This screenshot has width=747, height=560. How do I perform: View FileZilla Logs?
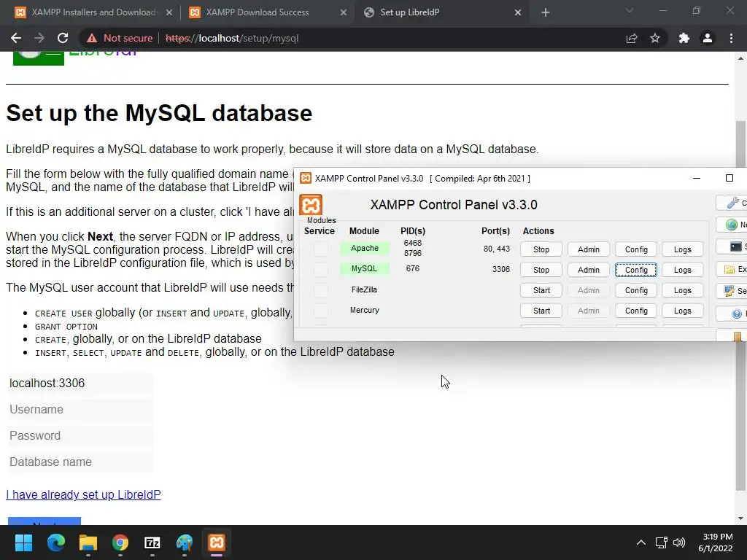point(683,290)
